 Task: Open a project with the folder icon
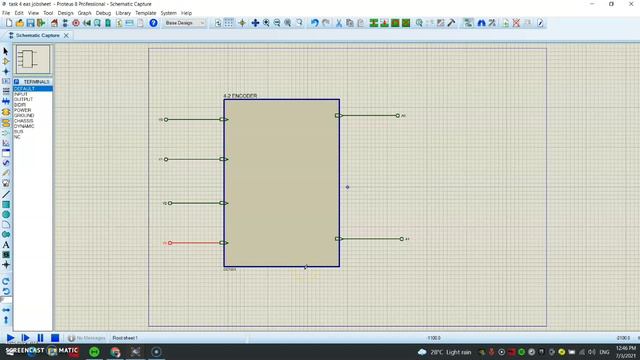(x=20, y=23)
